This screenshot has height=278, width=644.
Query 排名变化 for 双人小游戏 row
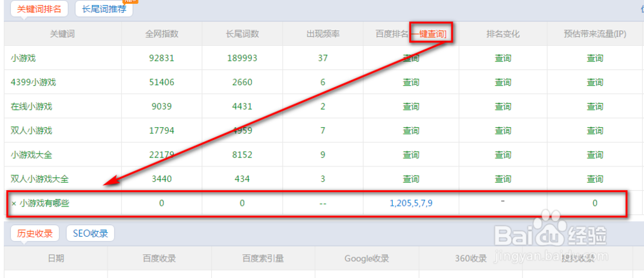503,131
